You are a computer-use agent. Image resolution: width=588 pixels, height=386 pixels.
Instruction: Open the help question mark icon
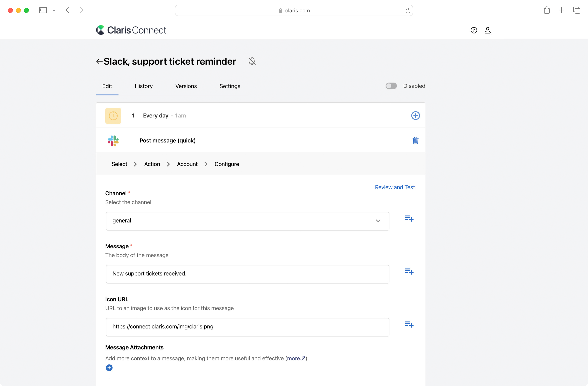[474, 30]
